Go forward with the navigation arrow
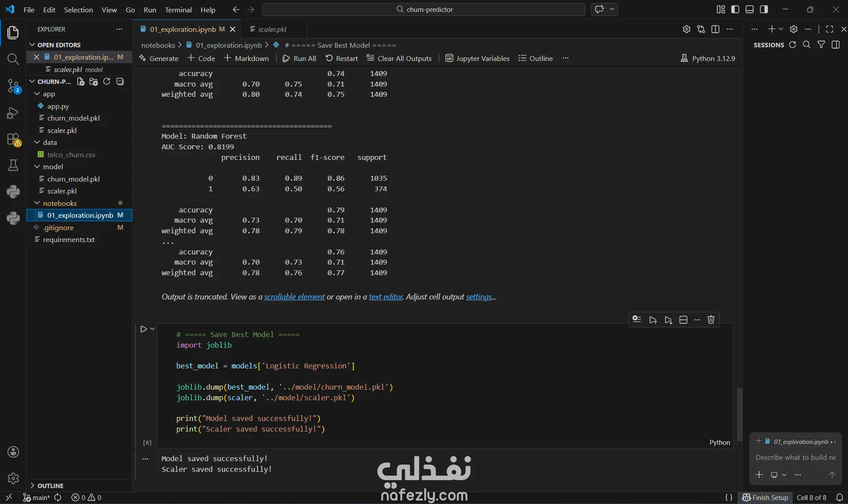The image size is (848, 504). tap(251, 9)
